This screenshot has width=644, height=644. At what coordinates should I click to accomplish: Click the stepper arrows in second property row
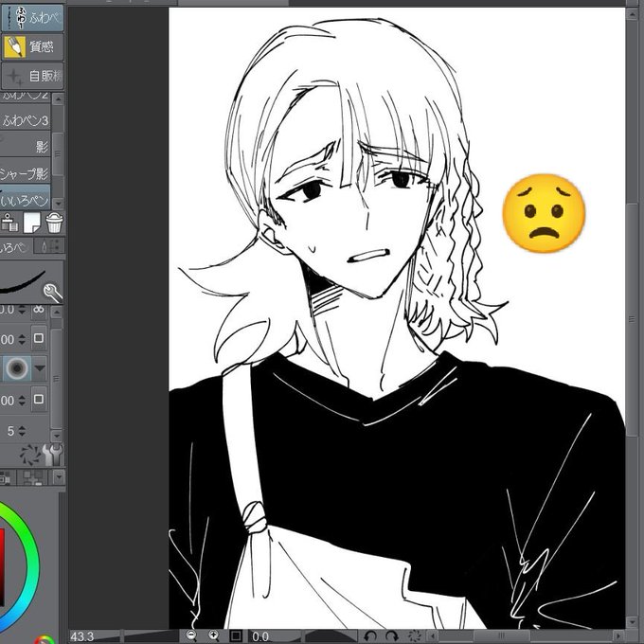(22, 339)
